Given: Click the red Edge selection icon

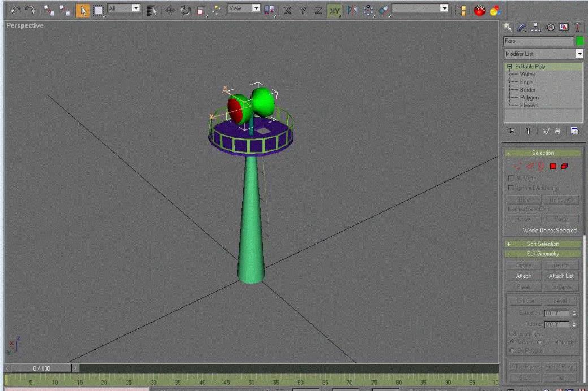Looking at the screenshot, I should click(530, 166).
